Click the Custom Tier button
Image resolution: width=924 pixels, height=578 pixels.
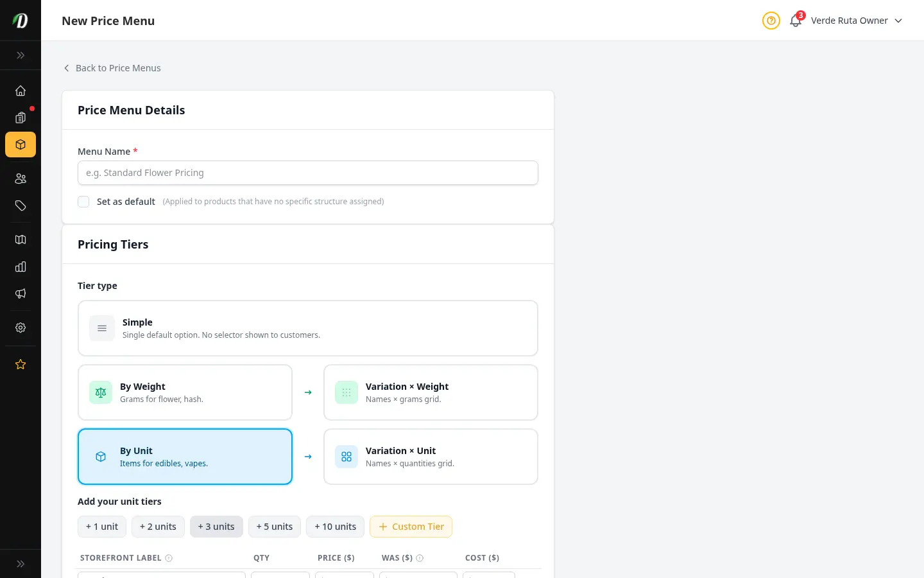click(x=411, y=527)
